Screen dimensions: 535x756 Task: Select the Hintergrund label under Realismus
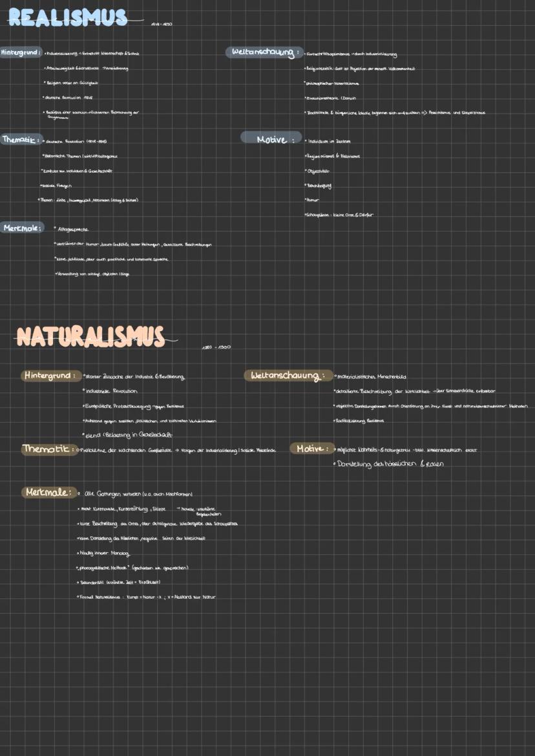pos(19,53)
